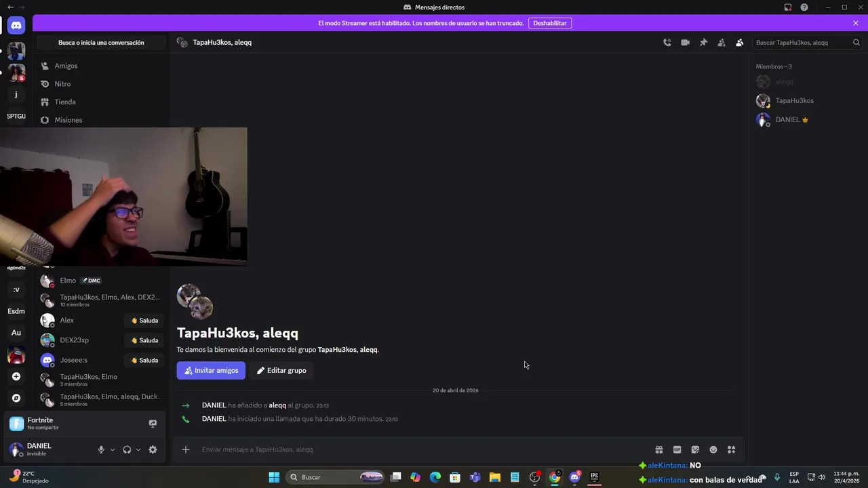This screenshot has height=488, width=868.
Task: Select the SPTGU server
Action: [16, 116]
